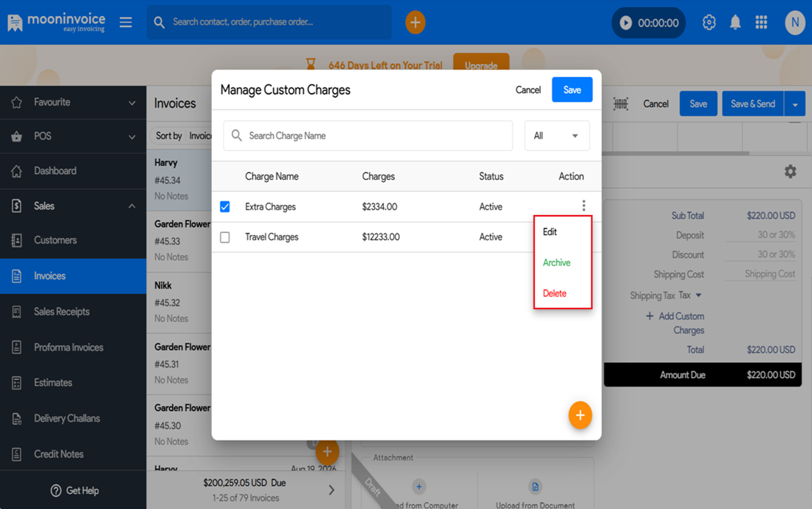
Task: Open the All status filter dropdown
Action: click(x=557, y=136)
